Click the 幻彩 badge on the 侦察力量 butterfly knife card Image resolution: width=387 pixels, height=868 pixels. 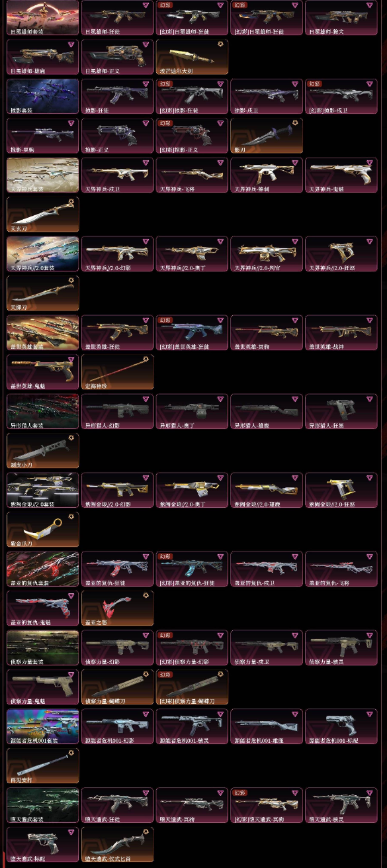pyautogui.click(x=165, y=675)
